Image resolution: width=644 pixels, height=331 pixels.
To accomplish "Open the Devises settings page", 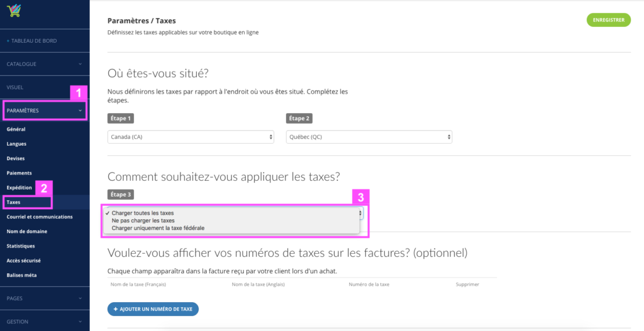I will coord(16,158).
